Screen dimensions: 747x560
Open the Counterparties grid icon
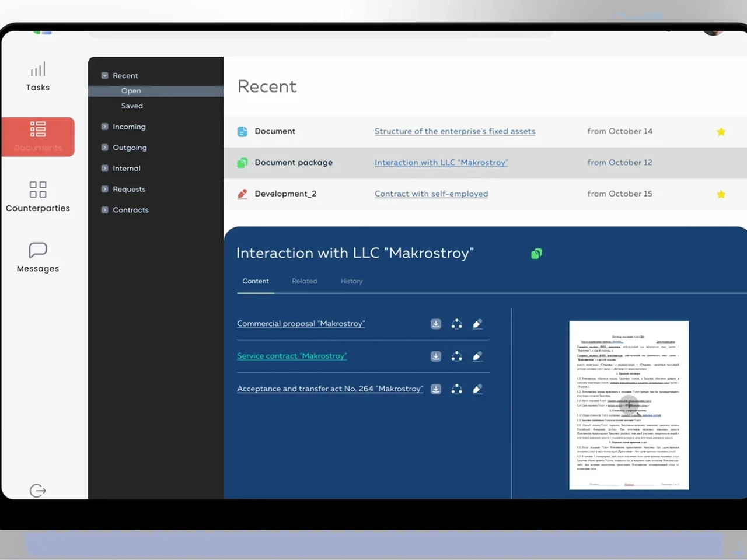click(x=38, y=190)
